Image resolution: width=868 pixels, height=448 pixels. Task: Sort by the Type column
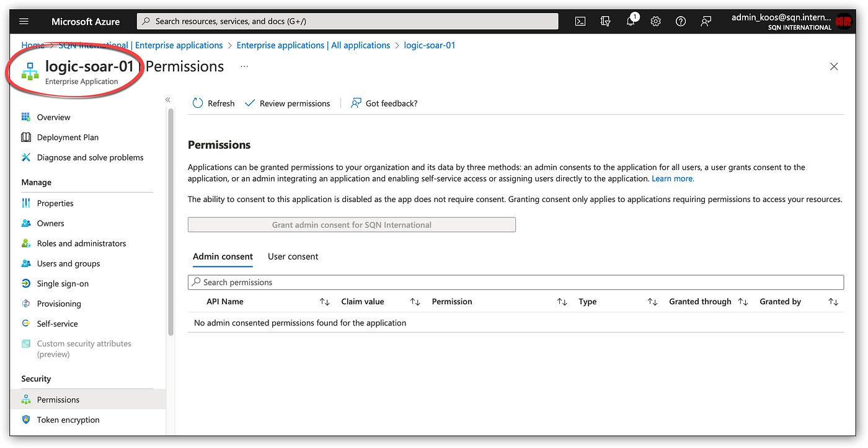[x=652, y=302]
